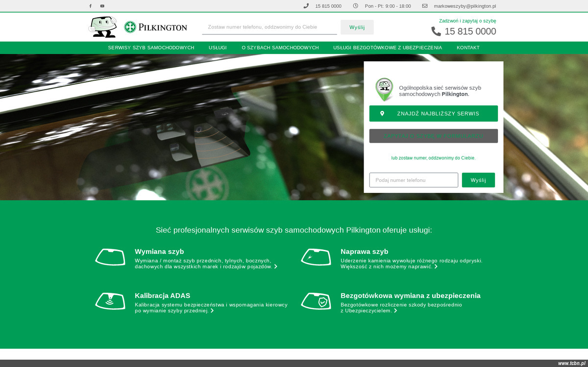Image resolution: width=588 pixels, height=367 pixels.
Task: Click the Uderzenie kamienia wywołuje description text
Action: (x=412, y=264)
